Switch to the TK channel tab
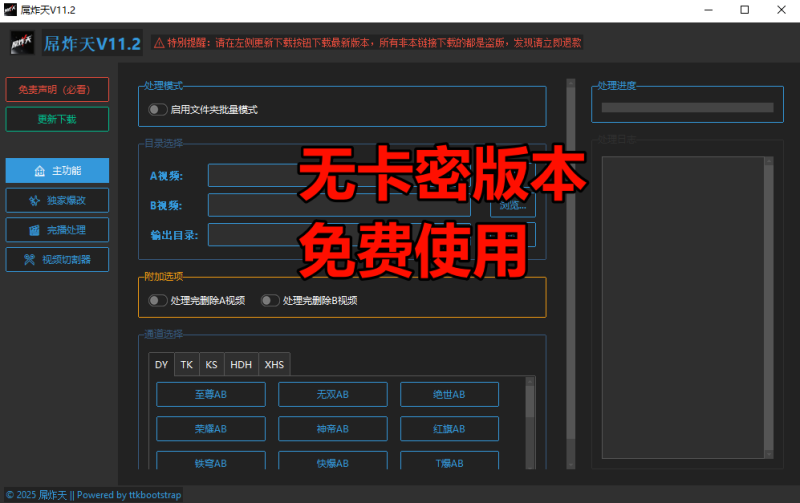This screenshot has width=800, height=503. point(187,364)
